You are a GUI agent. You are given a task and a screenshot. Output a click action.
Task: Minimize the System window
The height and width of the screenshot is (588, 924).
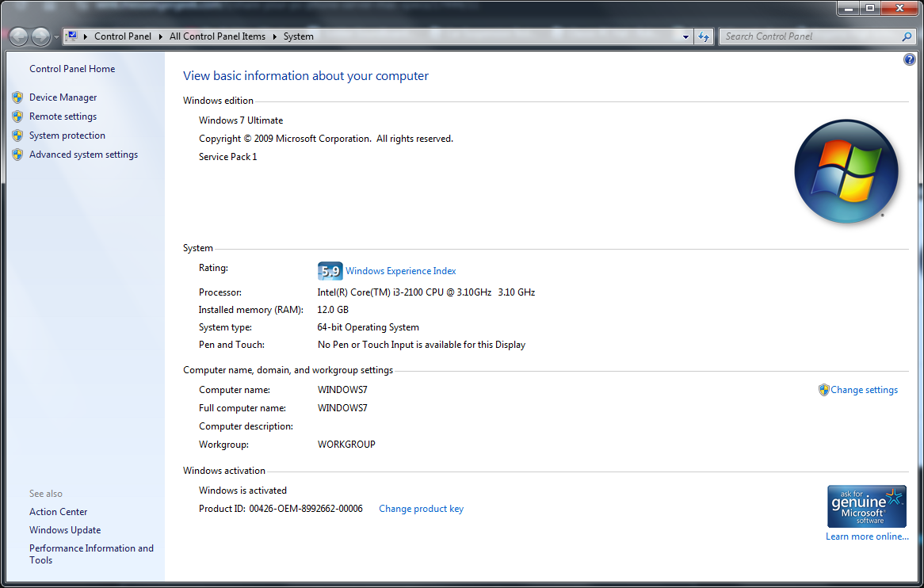pos(848,8)
